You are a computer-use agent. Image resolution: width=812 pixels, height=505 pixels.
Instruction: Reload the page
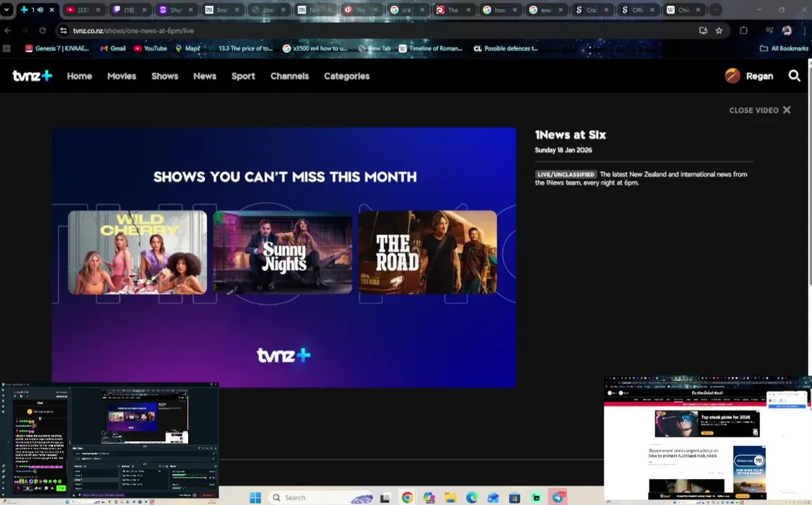point(43,31)
